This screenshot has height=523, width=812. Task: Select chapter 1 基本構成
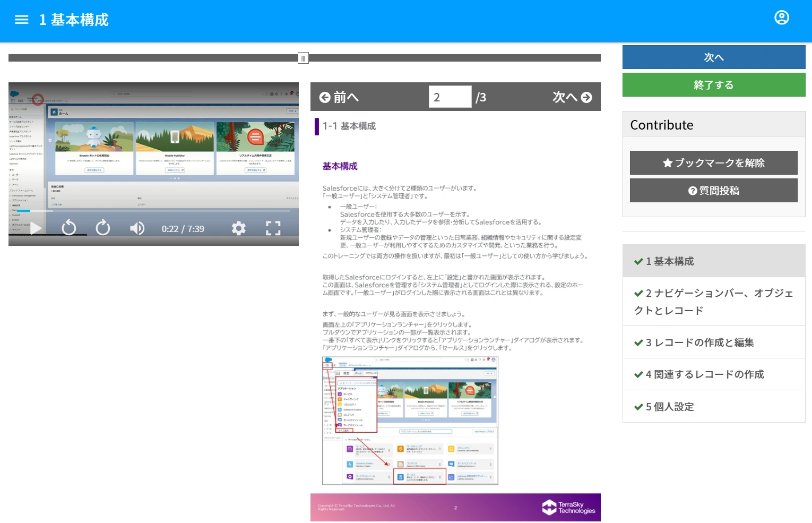click(x=714, y=261)
